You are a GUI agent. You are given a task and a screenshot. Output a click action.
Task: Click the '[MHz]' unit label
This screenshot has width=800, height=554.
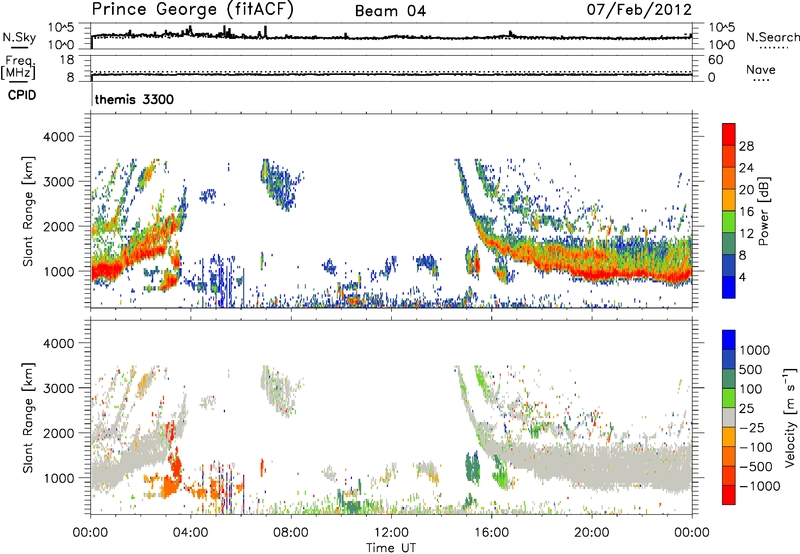(x=18, y=72)
